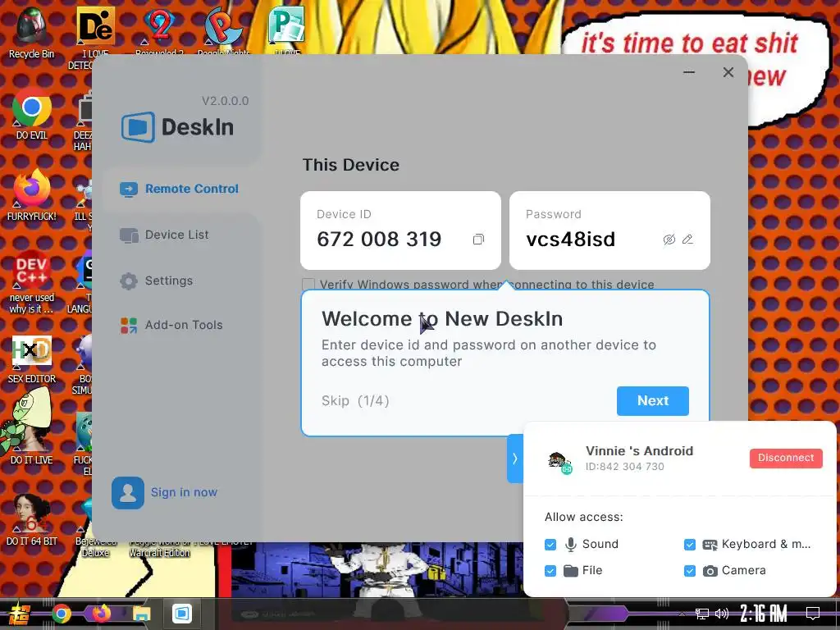
Task: Open the notification center icon in the taskbar
Action: (x=812, y=614)
